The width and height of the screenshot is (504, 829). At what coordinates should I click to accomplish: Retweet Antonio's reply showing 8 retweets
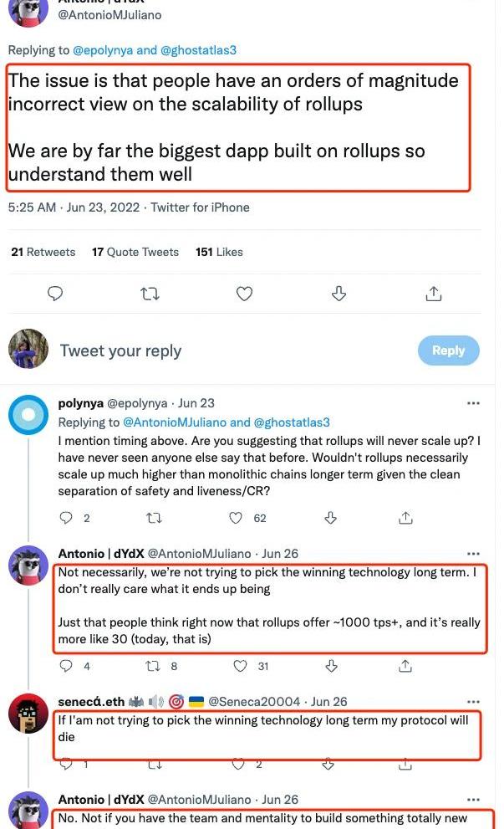pyautogui.click(x=153, y=666)
